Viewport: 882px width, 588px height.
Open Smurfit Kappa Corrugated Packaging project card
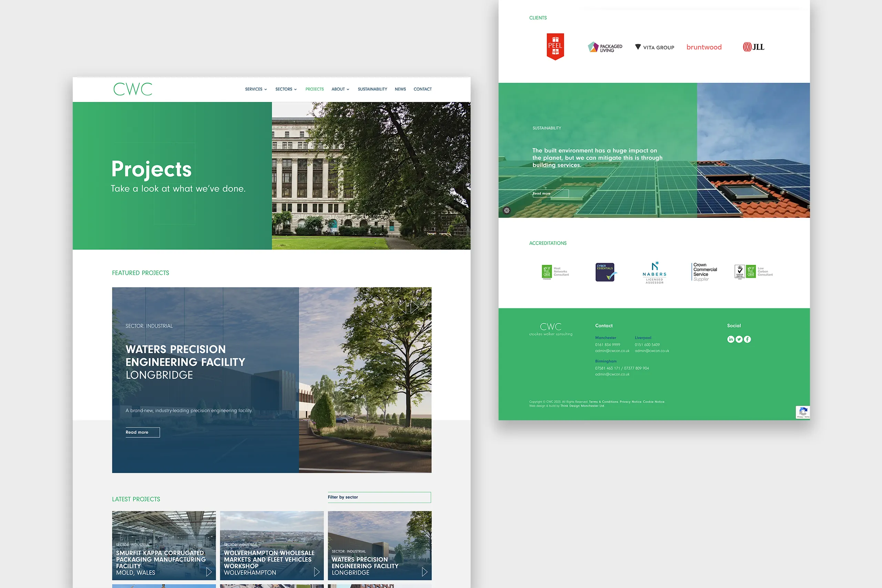tap(164, 545)
